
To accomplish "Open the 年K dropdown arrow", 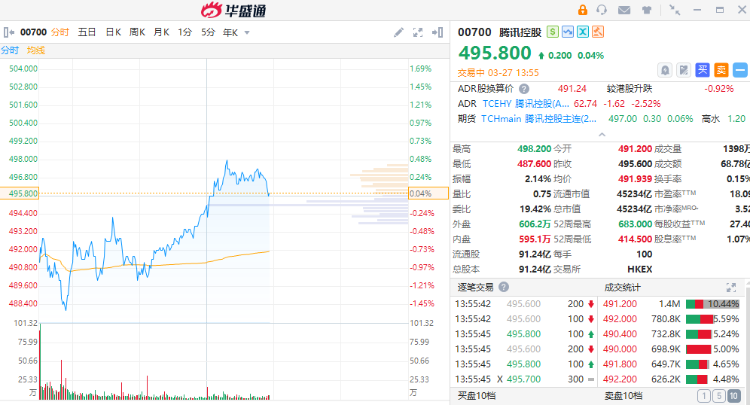I will (x=247, y=33).
